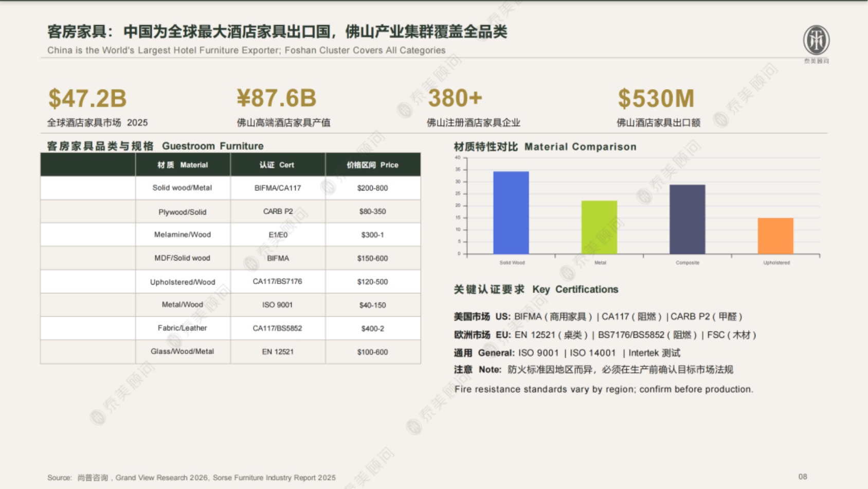The image size is (868, 489).
Task: Click the $40-150 price cell
Action: coord(372,305)
